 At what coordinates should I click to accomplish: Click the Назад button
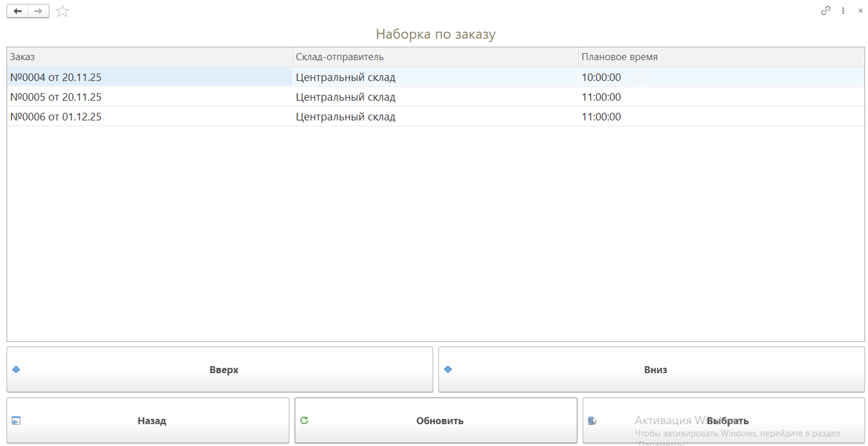pos(148,420)
